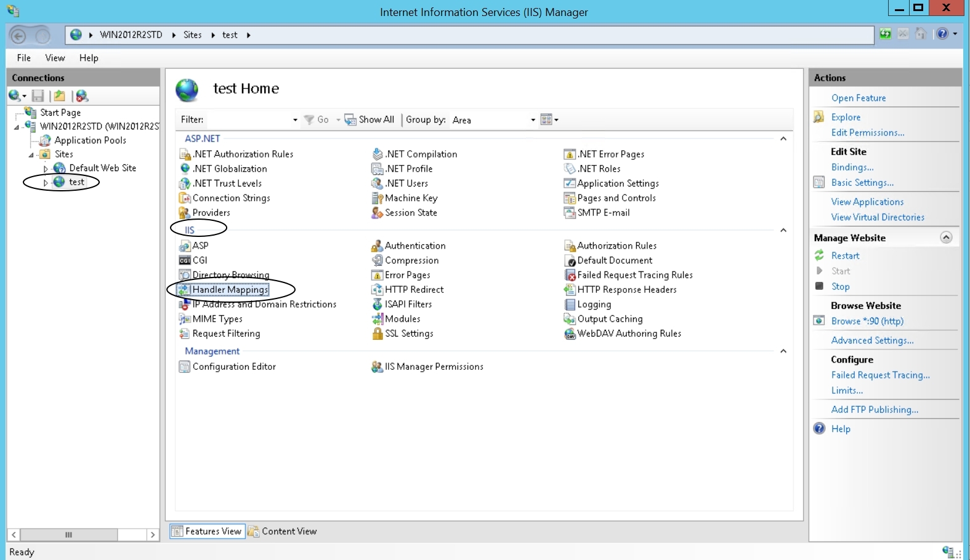Click the Edit Permissions link
Viewport: 970px width, 560px height.
[868, 133]
